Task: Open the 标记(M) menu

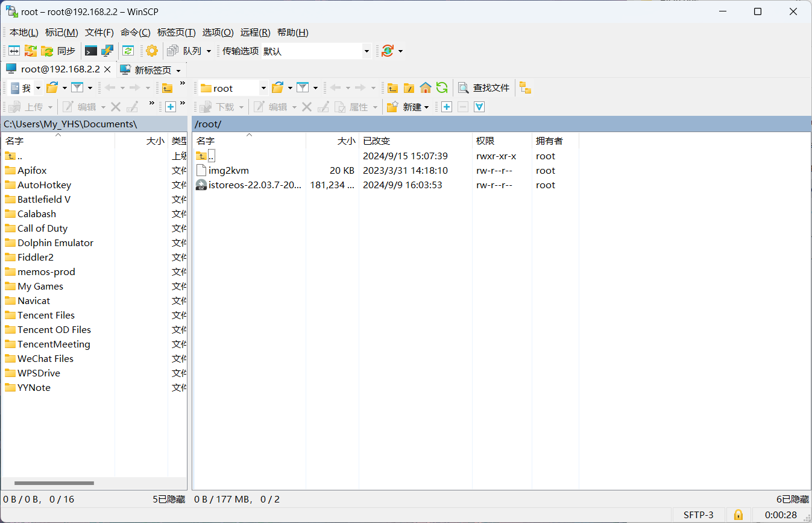Action: (61, 33)
